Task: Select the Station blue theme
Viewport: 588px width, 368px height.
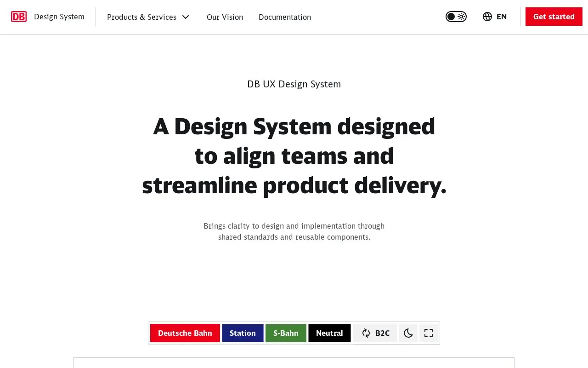Action: coord(243,333)
